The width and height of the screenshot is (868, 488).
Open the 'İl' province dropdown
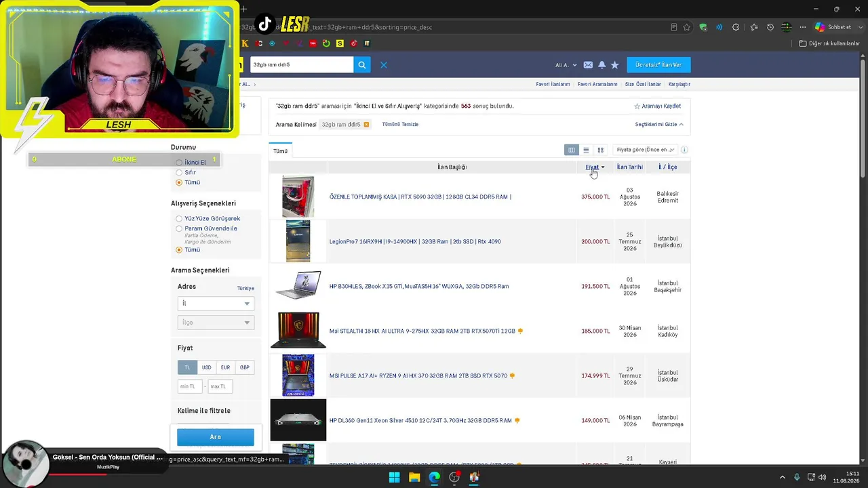216,304
